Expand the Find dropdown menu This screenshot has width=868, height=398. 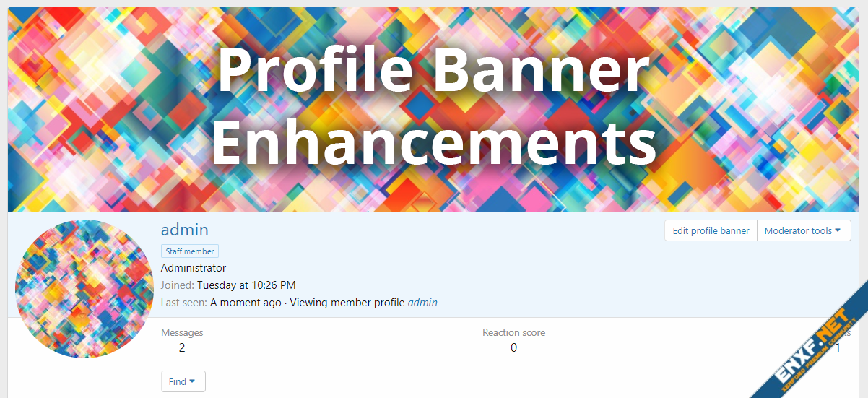(x=183, y=381)
